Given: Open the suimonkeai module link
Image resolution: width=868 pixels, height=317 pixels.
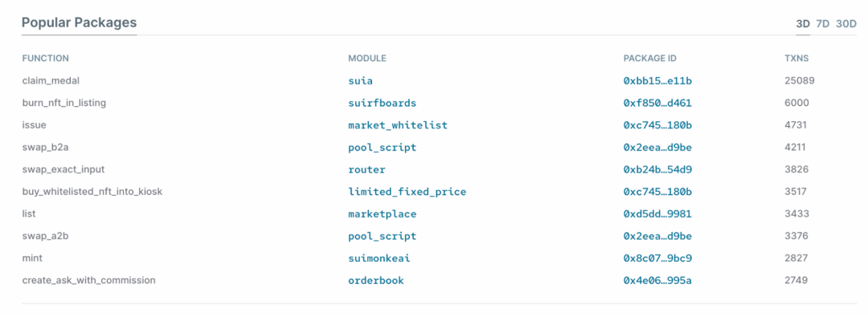Looking at the screenshot, I should tap(379, 258).
